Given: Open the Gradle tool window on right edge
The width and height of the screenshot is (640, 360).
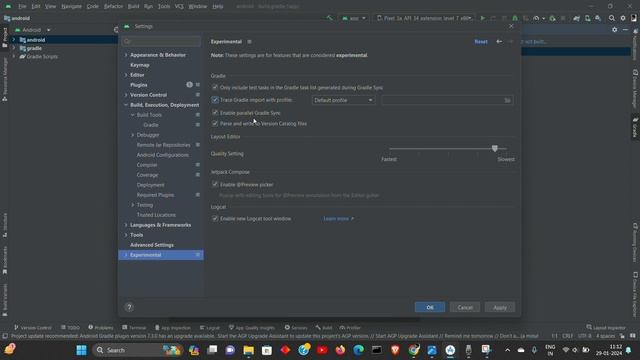Looking at the screenshot, I should click(635, 127).
